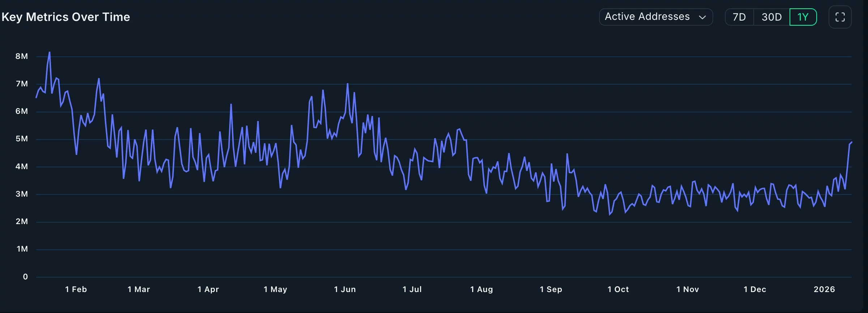Click the 1 Jun axis marker
The width and height of the screenshot is (868, 313).
(345, 289)
